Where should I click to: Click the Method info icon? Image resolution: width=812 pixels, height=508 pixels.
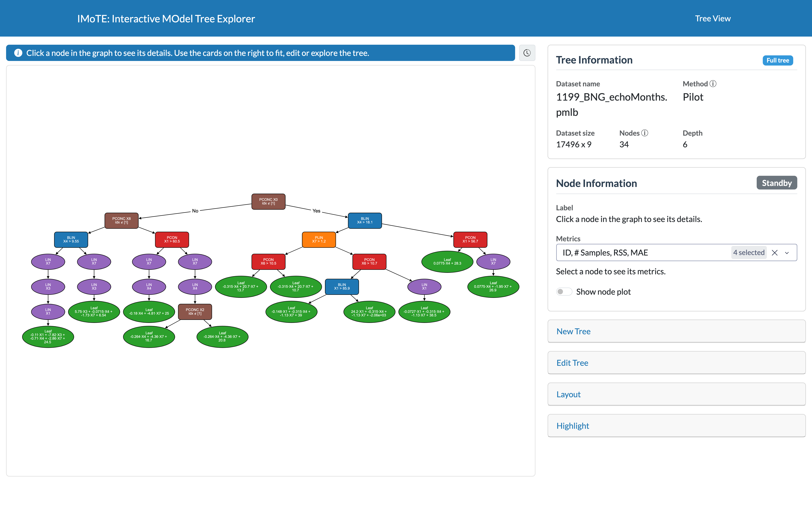pos(713,84)
